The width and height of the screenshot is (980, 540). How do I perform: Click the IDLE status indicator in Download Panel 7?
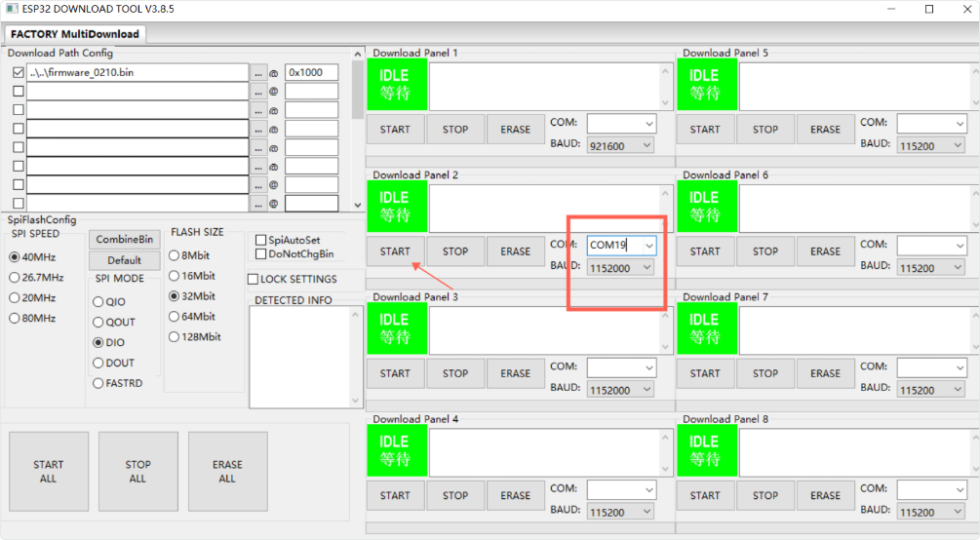point(707,328)
